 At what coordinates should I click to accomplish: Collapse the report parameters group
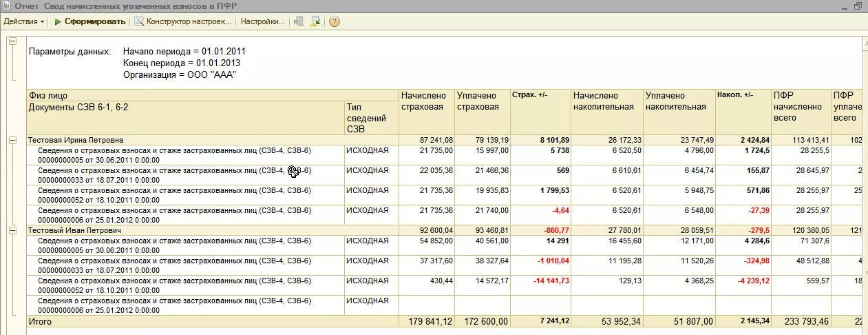(12, 41)
